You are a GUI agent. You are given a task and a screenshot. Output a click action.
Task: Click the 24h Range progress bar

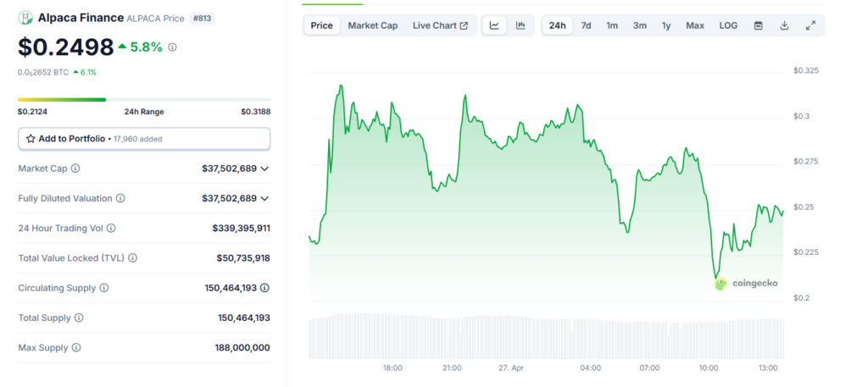(x=144, y=100)
